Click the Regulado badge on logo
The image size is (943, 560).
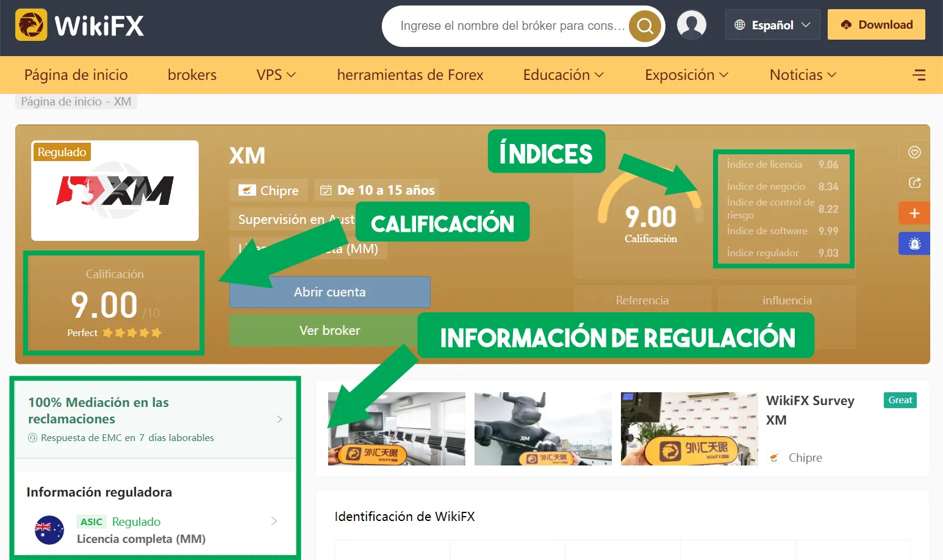tap(62, 152)
